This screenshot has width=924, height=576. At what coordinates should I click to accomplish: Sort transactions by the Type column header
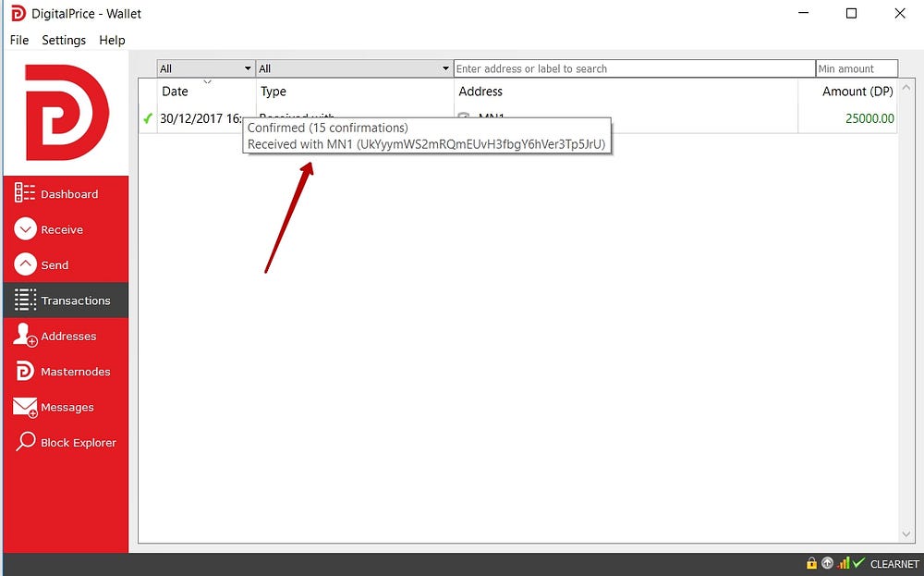point(354,92)
